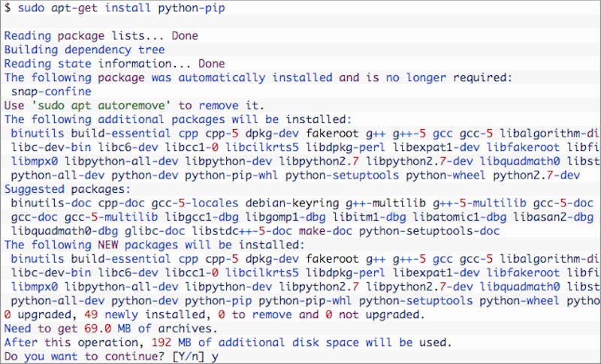Click the 'sudo apt autoremove' quoted command
The height and width of the screenshot is (364, 601).
[101, 105]
